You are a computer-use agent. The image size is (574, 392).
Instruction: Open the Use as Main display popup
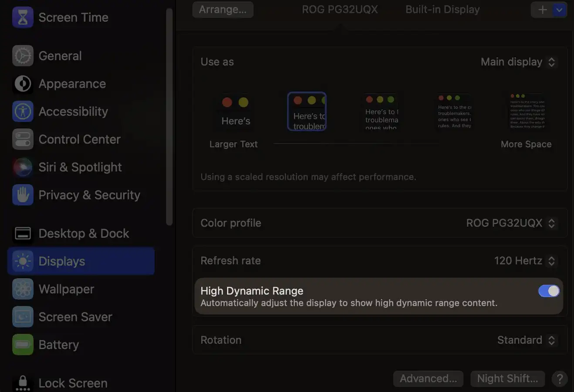pyautogui.click(x=518, y=62)
